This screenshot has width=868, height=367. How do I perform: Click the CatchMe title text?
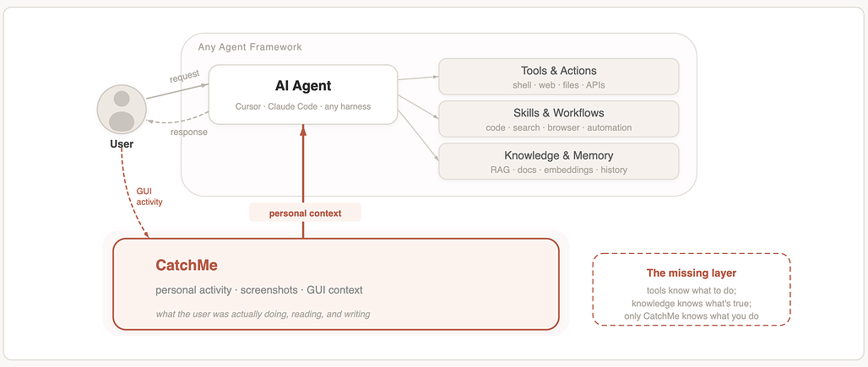pos(187,265)
